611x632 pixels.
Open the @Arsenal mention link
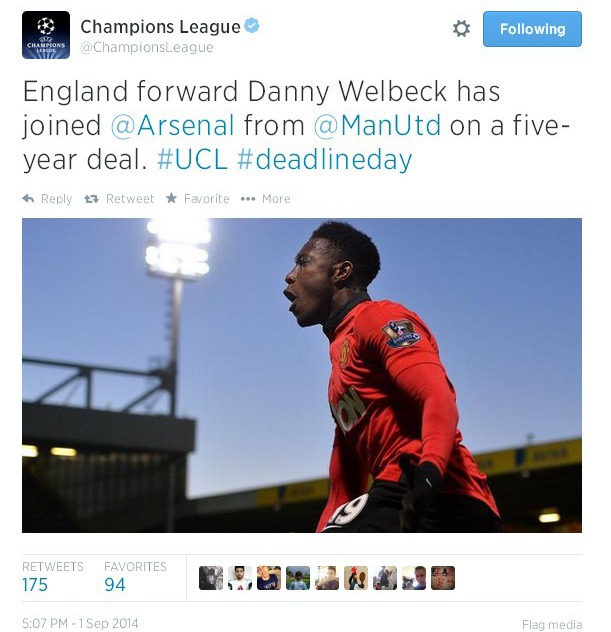(172, 125)
